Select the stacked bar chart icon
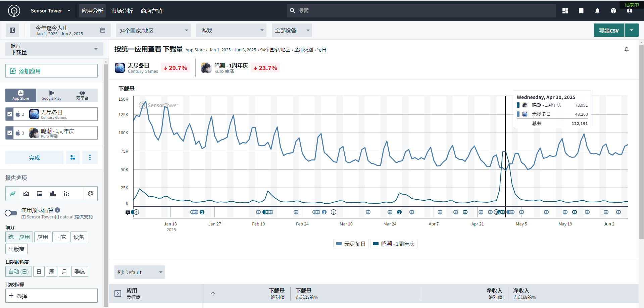 66,194
